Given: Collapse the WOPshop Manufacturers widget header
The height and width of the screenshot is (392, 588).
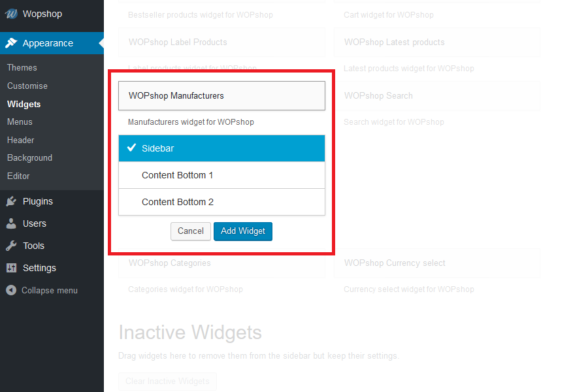Looking at the screenshot, I should point(221,95).
